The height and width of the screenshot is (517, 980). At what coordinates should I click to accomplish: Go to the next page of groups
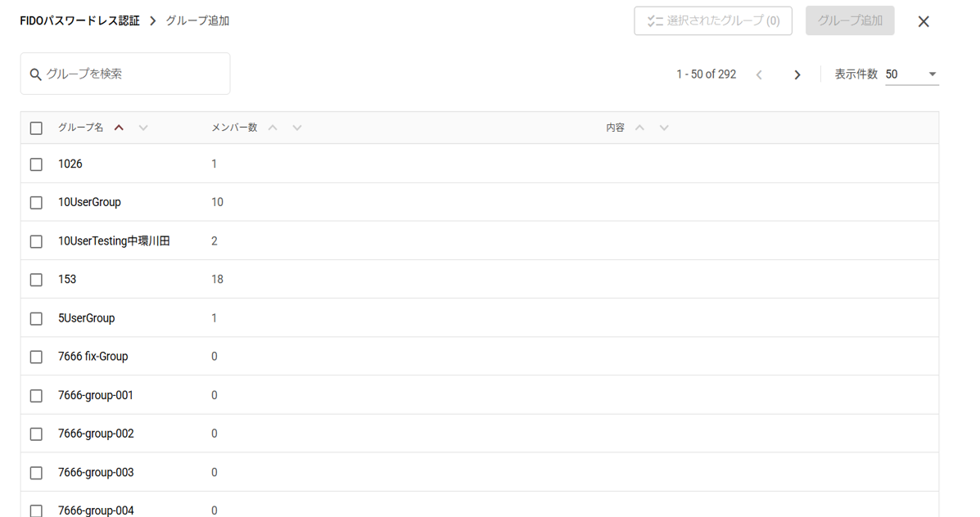click(x=797, y=75)
